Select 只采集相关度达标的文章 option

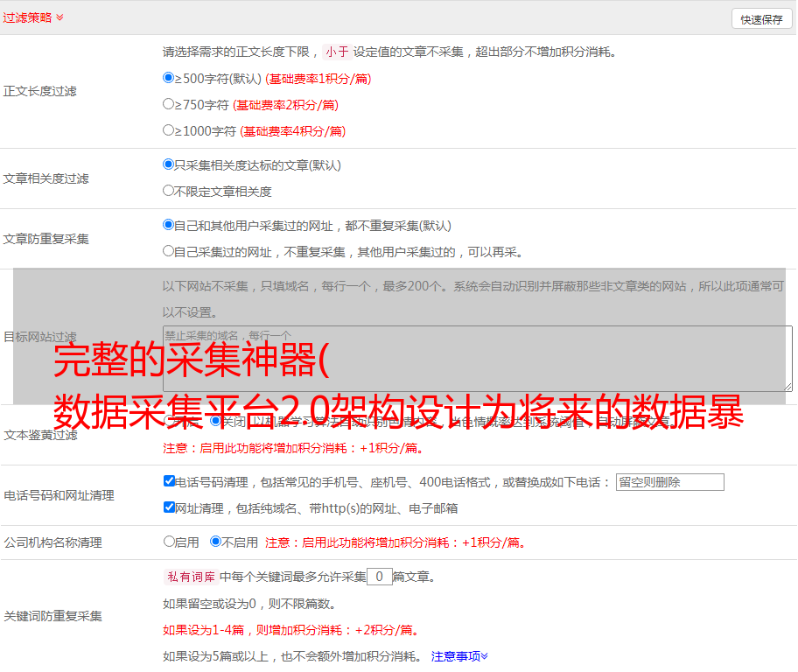(x=169, y=164)
